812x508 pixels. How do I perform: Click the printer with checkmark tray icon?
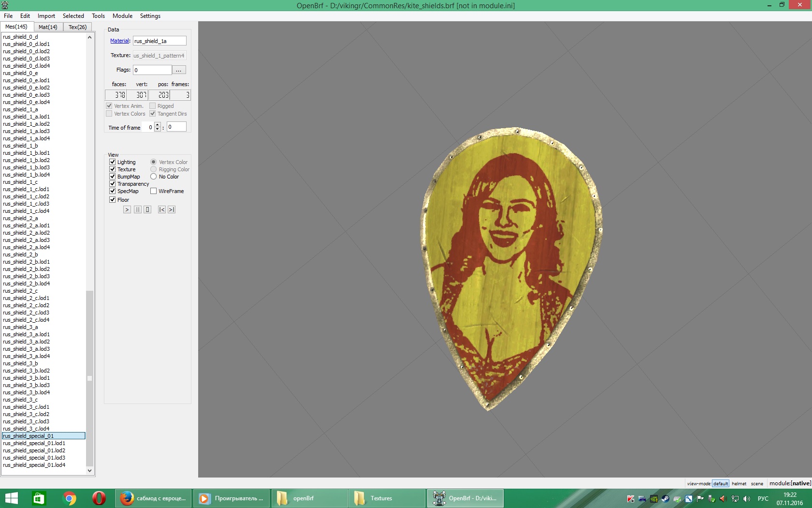[677, 499]
